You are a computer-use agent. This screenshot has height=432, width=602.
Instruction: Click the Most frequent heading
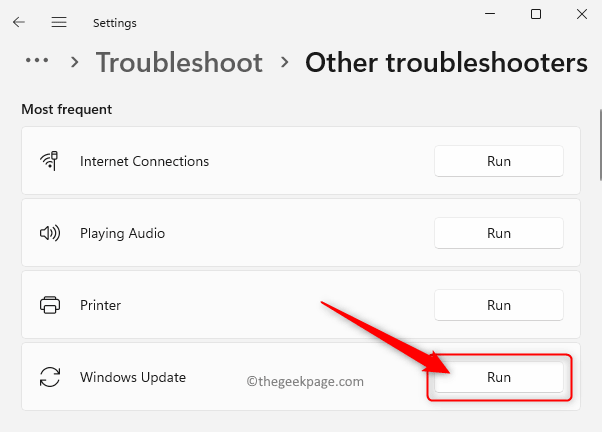[x=66, y=109]
